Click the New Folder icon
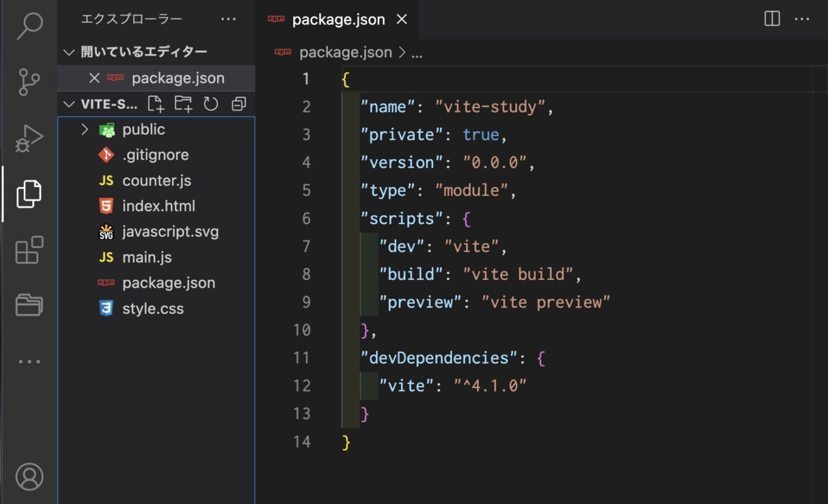 [x=184, y=103]
